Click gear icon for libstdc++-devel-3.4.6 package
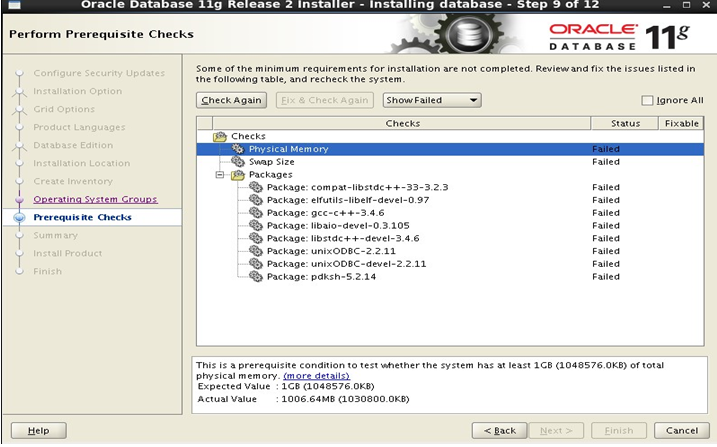This screenshot has height=447, width=717. 256,238
